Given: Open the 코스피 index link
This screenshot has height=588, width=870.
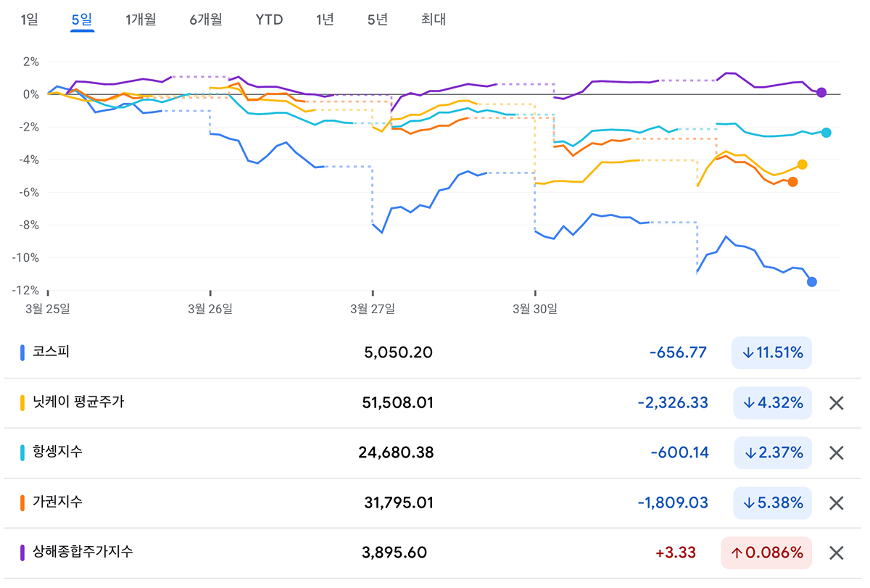Looking at the screenshot, I should pos(50,352).
